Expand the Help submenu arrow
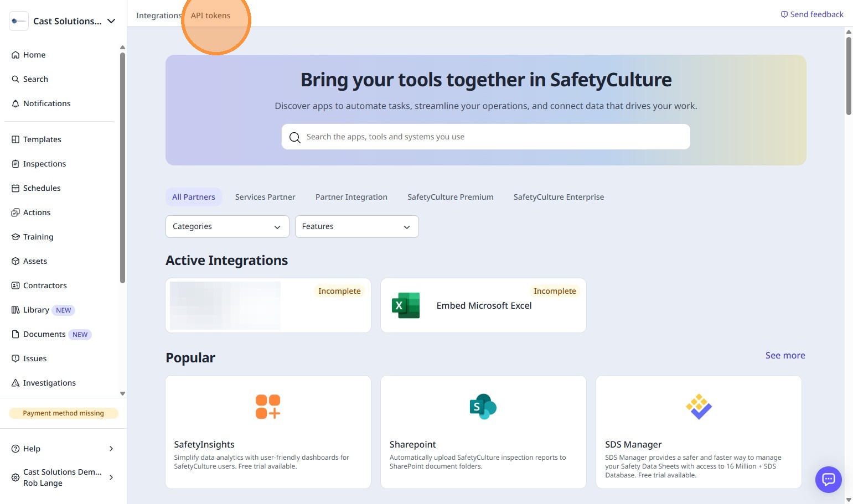This screenshot has width=853, height=504. click(111, 449)
